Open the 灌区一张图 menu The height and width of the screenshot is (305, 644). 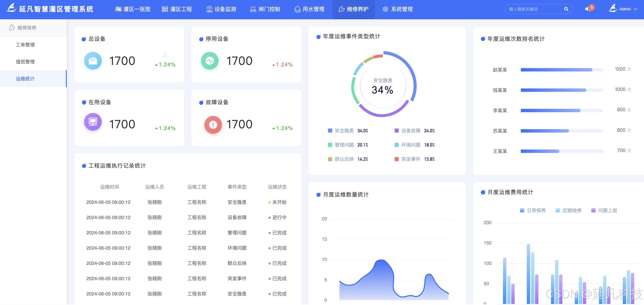pos(133,9)
